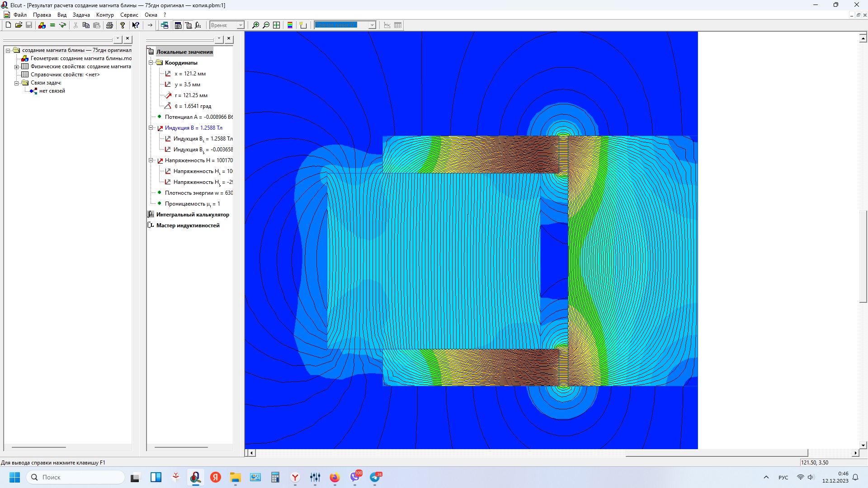Select Мастер индуктивностей in the panel

tap(188, 225)
